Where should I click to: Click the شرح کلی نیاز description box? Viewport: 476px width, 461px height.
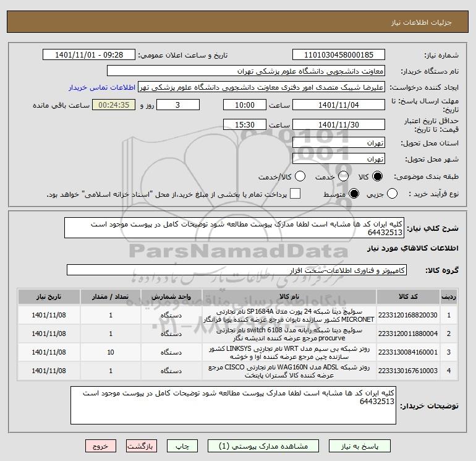[234, 228]
